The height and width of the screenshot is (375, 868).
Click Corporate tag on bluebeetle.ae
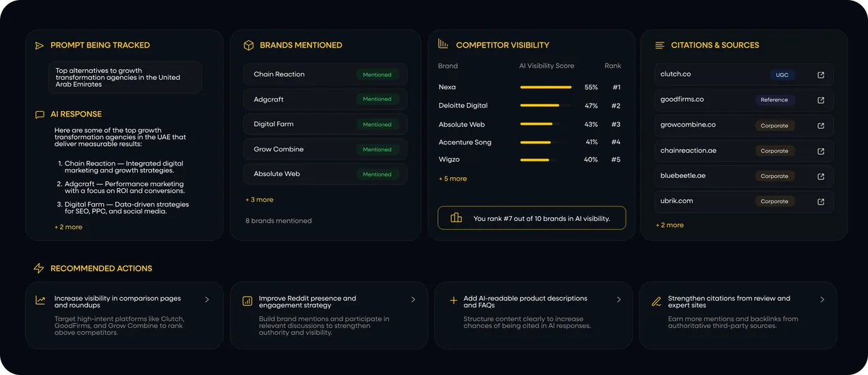click(775, 176)
